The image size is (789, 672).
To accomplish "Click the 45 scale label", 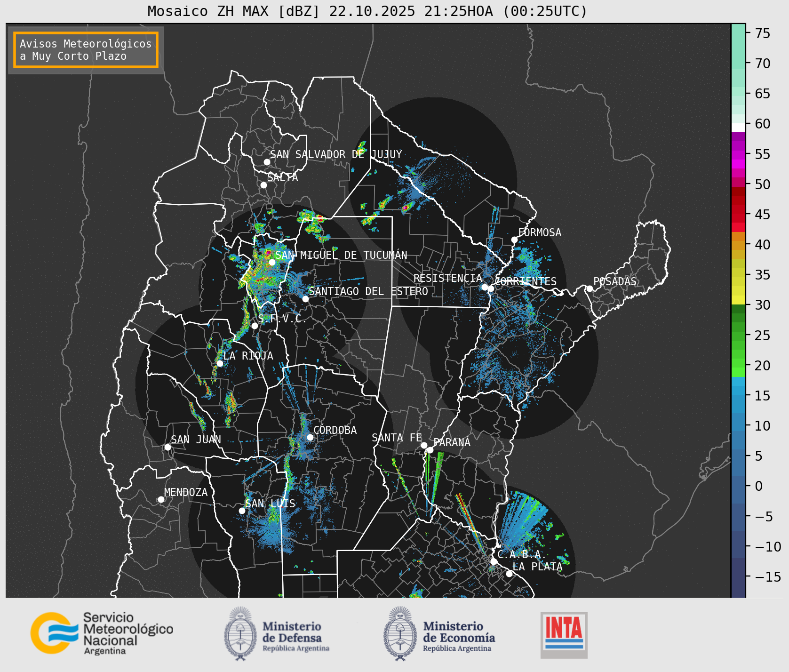I will click(763, 215).
